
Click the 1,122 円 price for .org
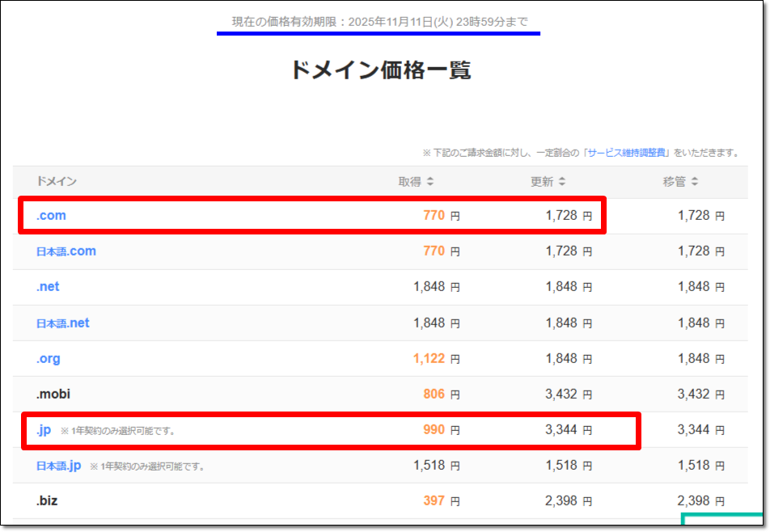(436, 359)
